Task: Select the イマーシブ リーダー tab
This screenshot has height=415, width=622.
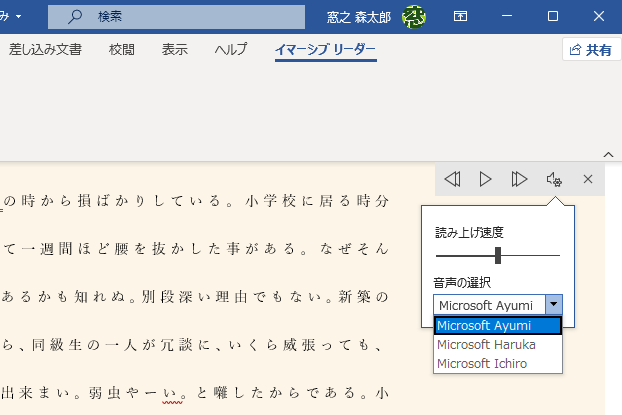Action: [x=325, y=50]
